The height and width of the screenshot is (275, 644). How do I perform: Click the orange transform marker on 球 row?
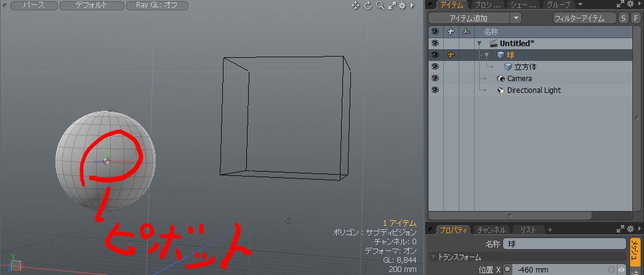coord(451,55)
